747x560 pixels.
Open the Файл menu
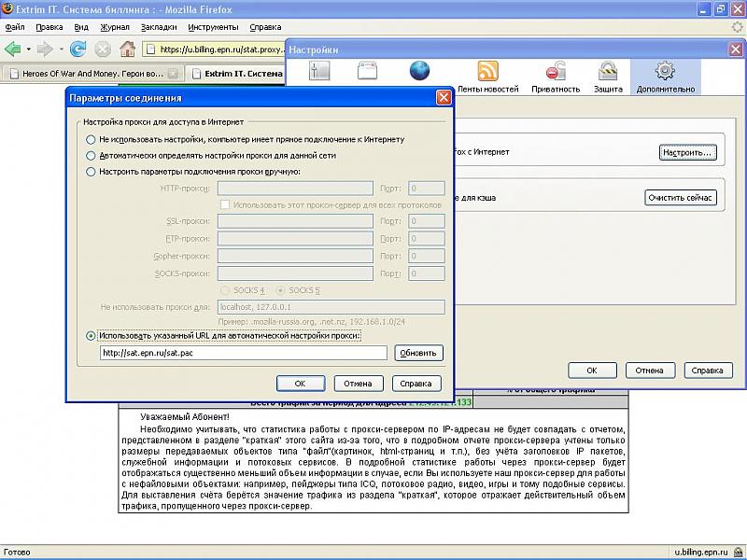click(15, 27)
